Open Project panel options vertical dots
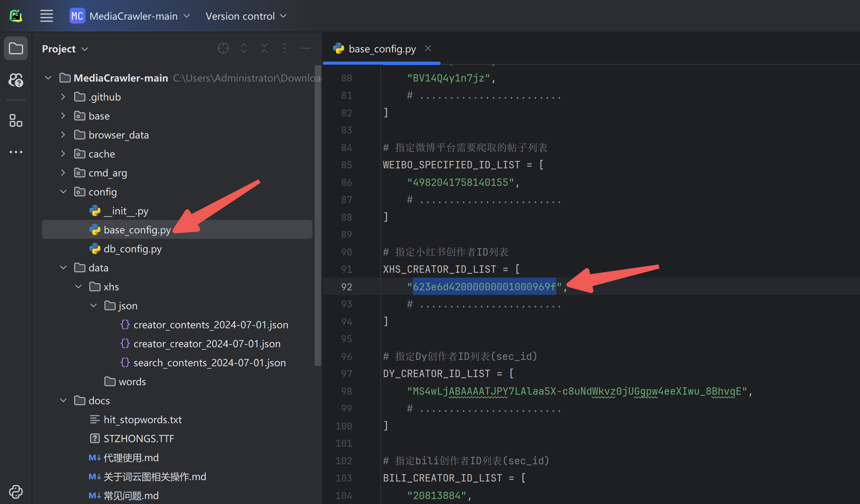Screen dimensions: 860x504 point(285,48)
